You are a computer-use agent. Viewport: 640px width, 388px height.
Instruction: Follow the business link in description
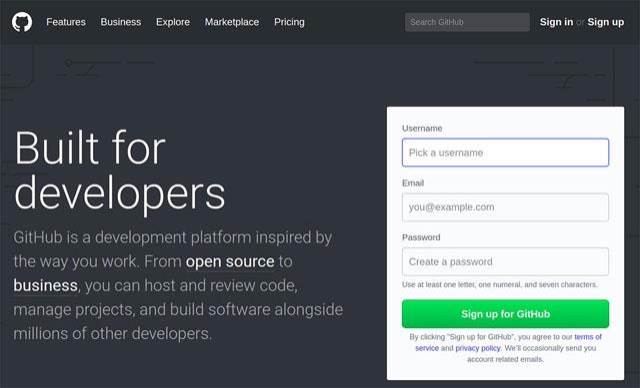[x=45, y=285]
